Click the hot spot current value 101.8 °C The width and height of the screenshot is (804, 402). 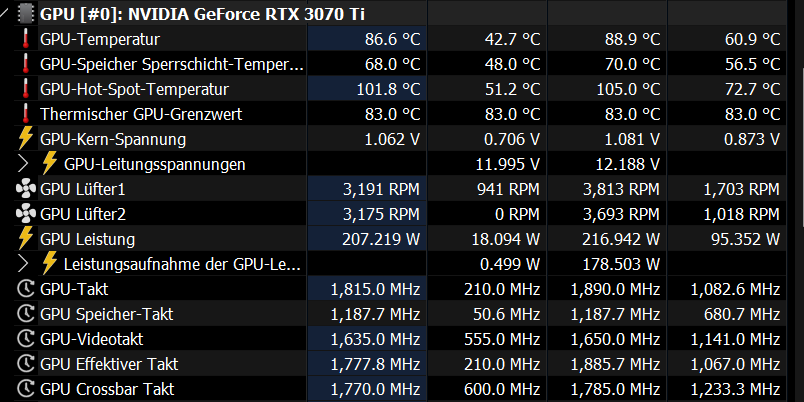coord(389,90)
